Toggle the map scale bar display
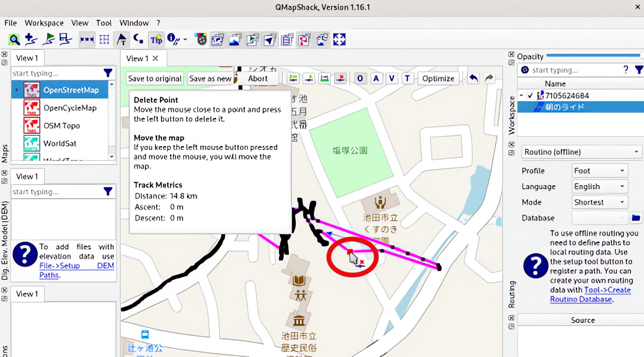This screenshot has height=357, width=644. pyautogui.click(x=87, y=40)
